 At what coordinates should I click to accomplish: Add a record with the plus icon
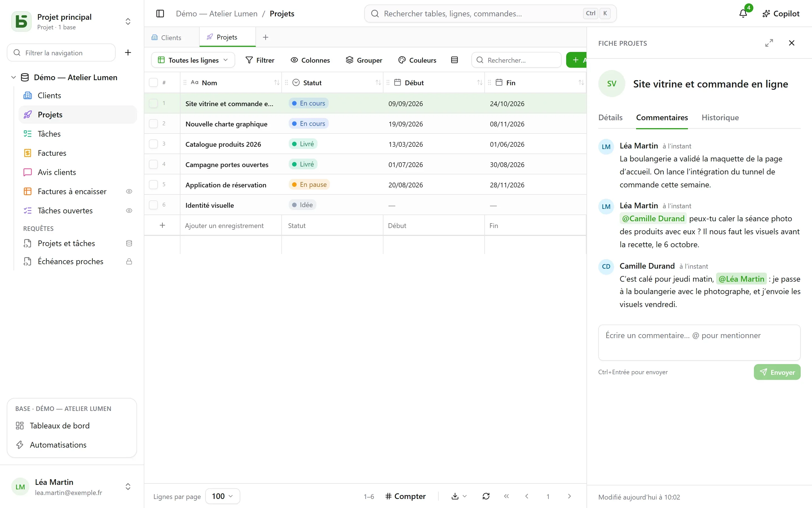point(162,225)
